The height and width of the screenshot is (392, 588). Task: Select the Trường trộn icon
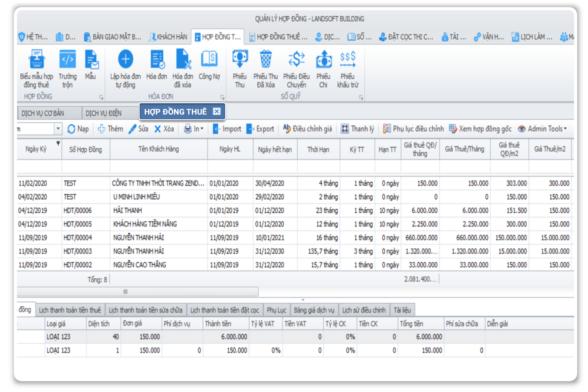click(68, 68)
